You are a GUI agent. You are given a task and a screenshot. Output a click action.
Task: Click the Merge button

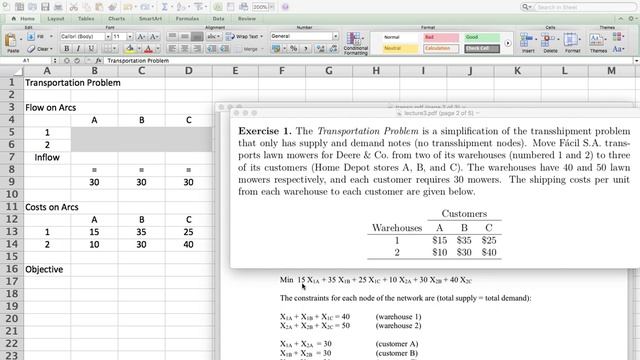point(249,49)
